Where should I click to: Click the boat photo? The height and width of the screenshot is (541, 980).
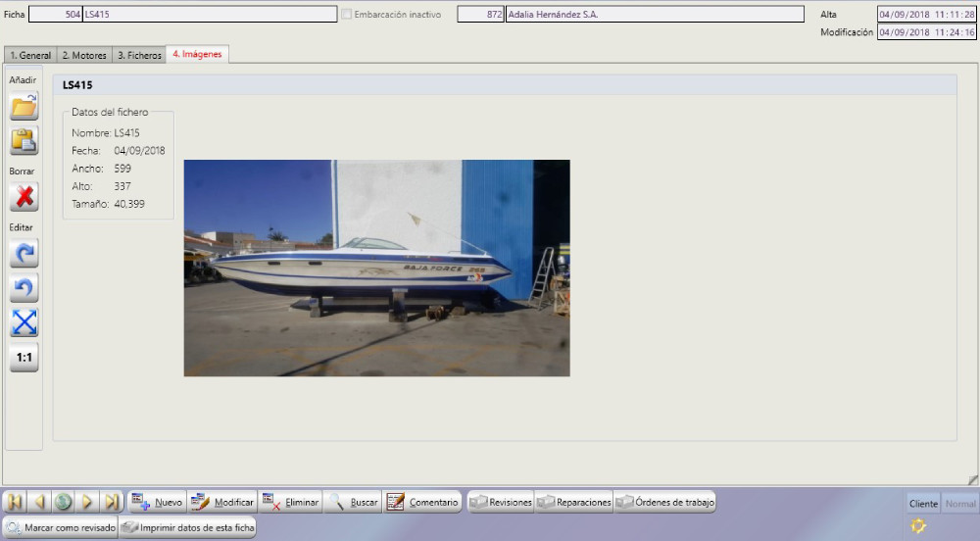point(376,268)
